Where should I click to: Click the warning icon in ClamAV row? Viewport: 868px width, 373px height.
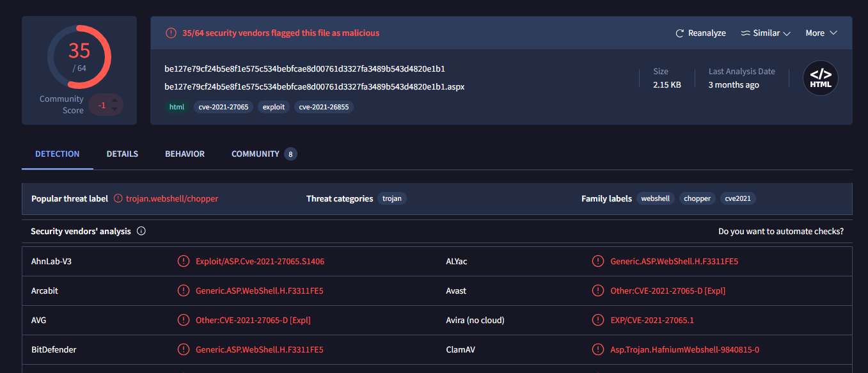coord(598,350)
